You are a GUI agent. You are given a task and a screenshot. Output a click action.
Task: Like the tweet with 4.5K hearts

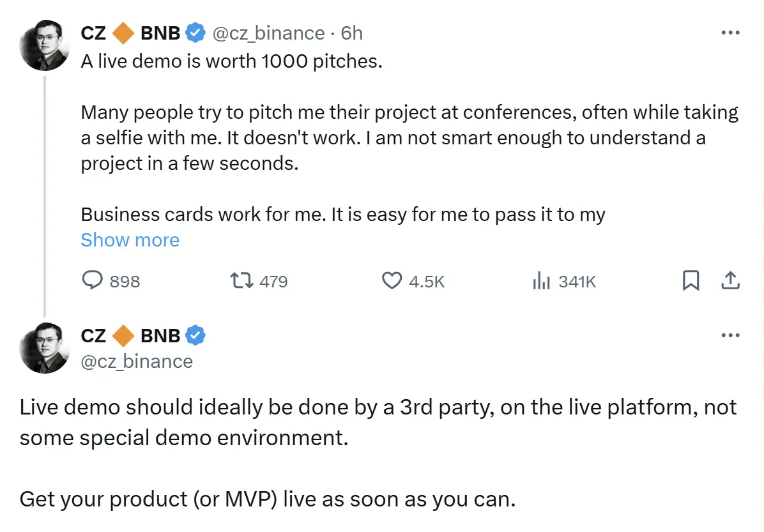coord(391,281)
